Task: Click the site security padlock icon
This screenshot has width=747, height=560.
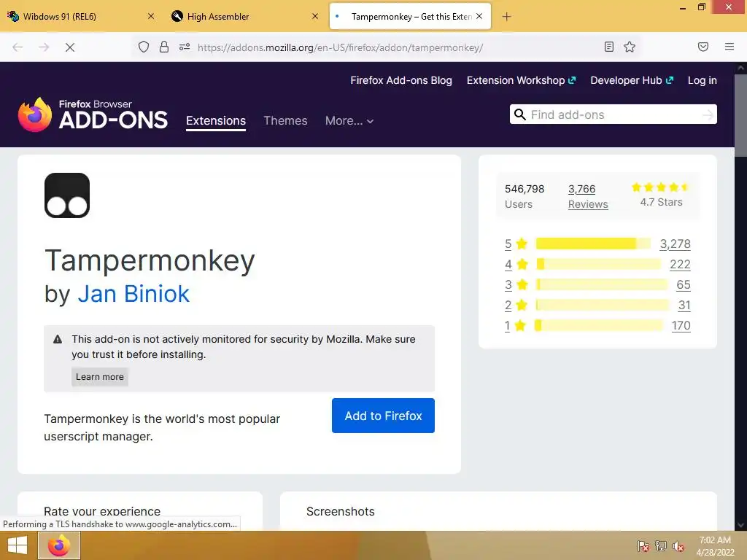Action: 164,47
